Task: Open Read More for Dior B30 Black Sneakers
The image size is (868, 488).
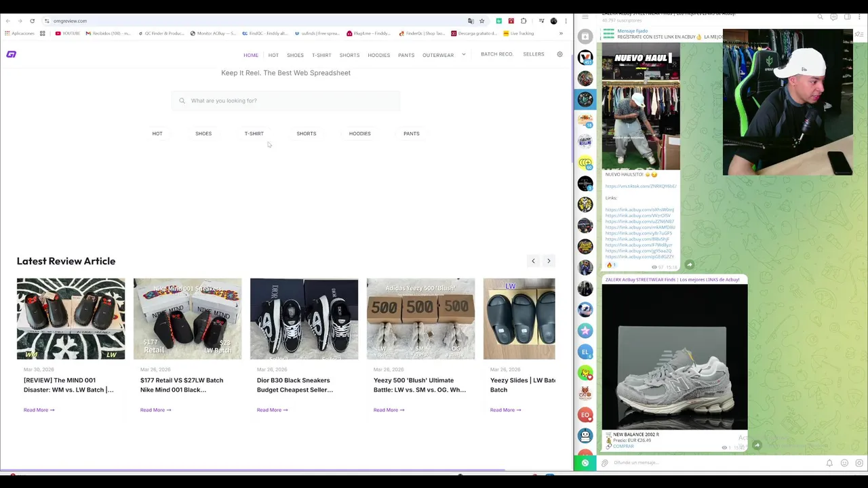Action: click(x=272, y=410)
